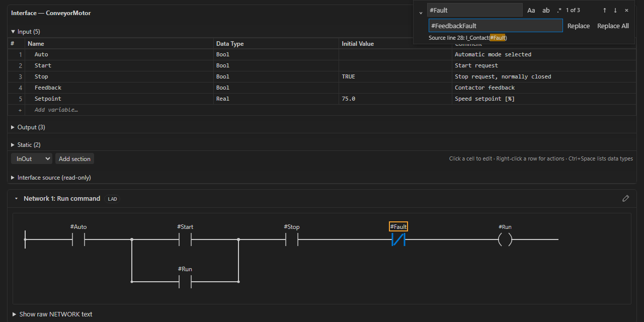Image resolution: width=644 pixels, height=322 pixels.
Task: Click the Replace button
Action: [579, 26]
